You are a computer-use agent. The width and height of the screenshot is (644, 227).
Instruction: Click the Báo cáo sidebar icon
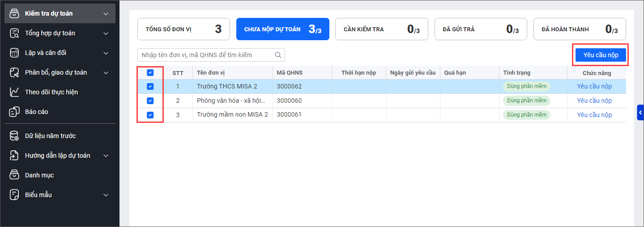coord(15,112)
